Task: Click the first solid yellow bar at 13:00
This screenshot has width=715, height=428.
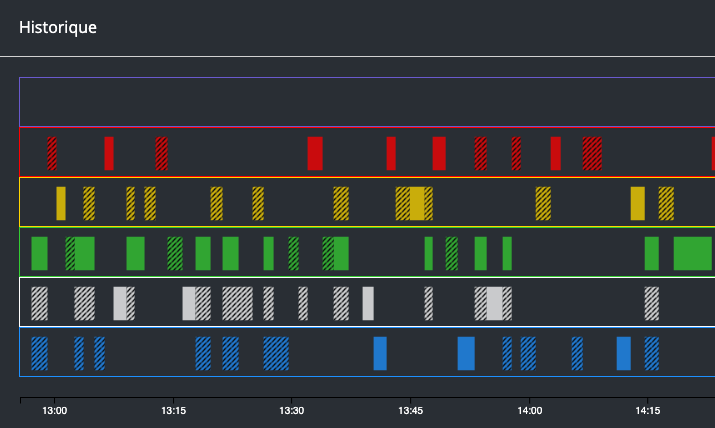Action: click(61, 203)
